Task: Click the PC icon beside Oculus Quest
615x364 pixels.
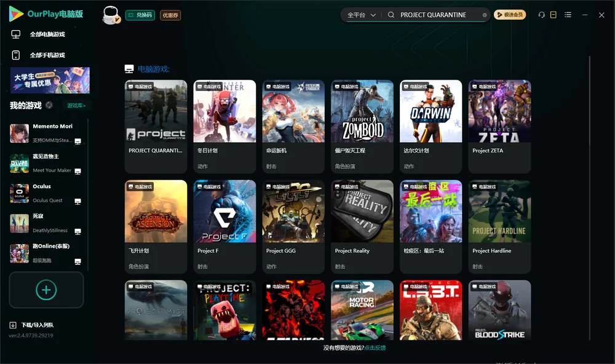Action: point(77,201)
